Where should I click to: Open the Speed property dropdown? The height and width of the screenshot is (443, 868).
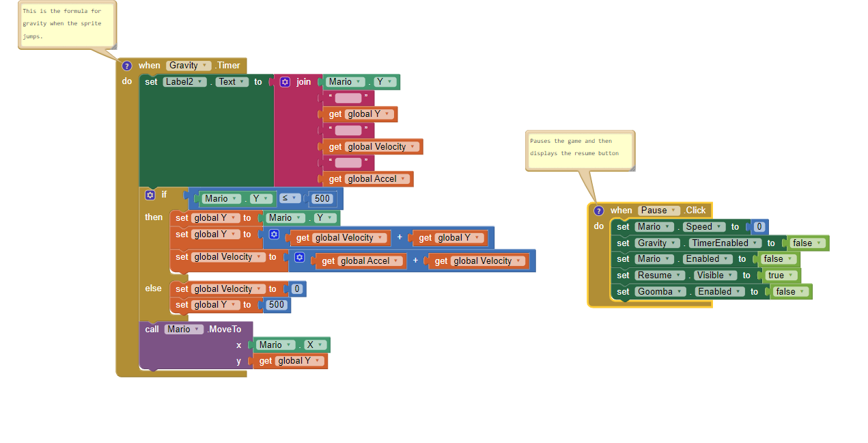(x=705, y=227)
